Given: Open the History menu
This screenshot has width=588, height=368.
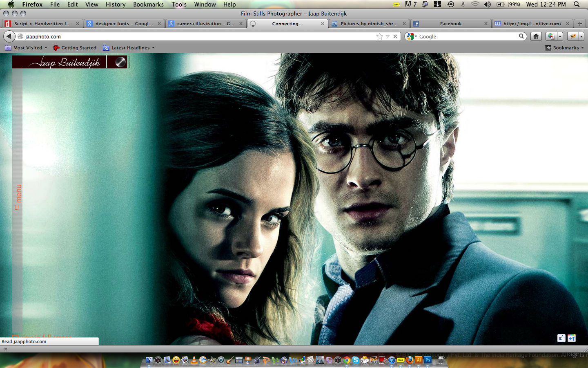Looking at the screenshot, I should click(116, 4).
